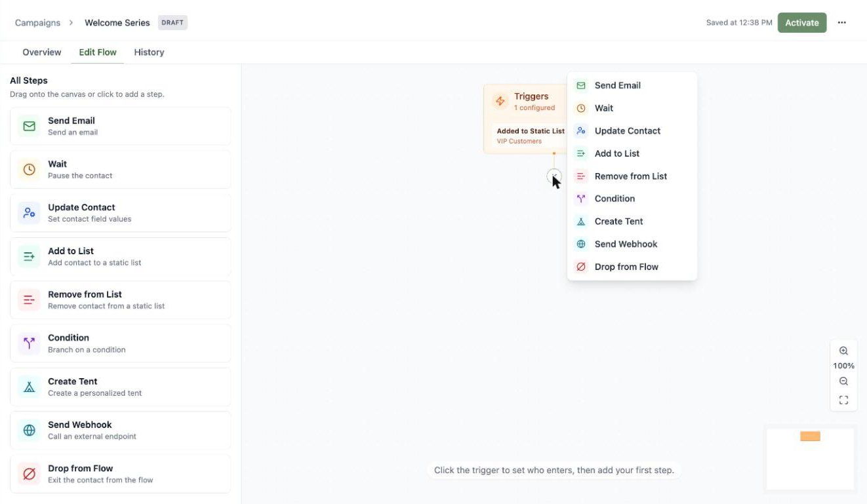Click "Remove contact from a static list" description
The height and width of the screenshot is (504, 867).
[106, 306]
